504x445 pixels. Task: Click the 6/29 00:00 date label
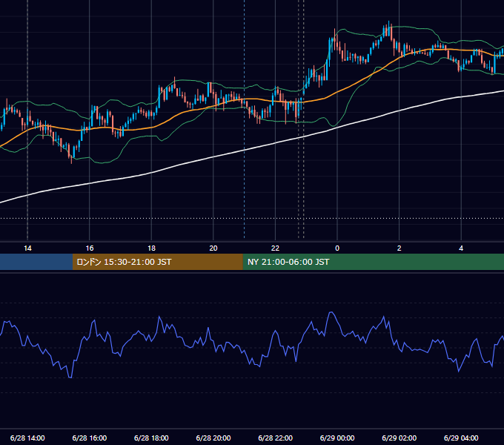tap(337, 438)
